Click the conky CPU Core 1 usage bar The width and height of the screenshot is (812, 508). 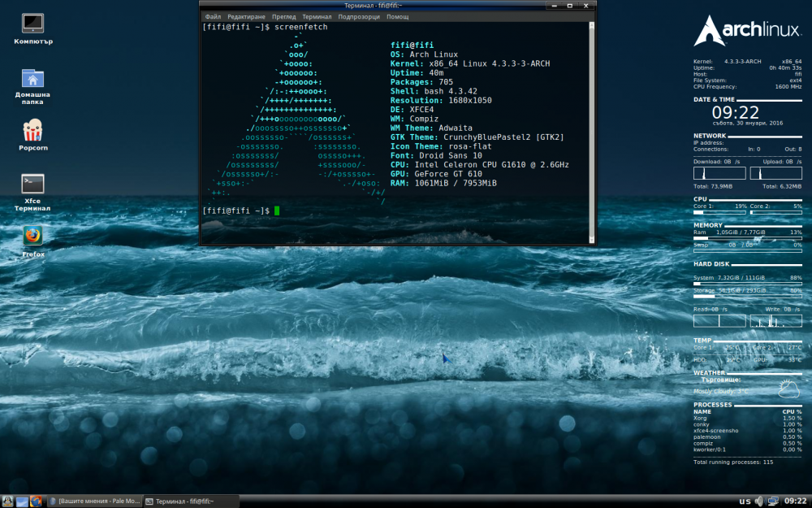tap(719, 212)
